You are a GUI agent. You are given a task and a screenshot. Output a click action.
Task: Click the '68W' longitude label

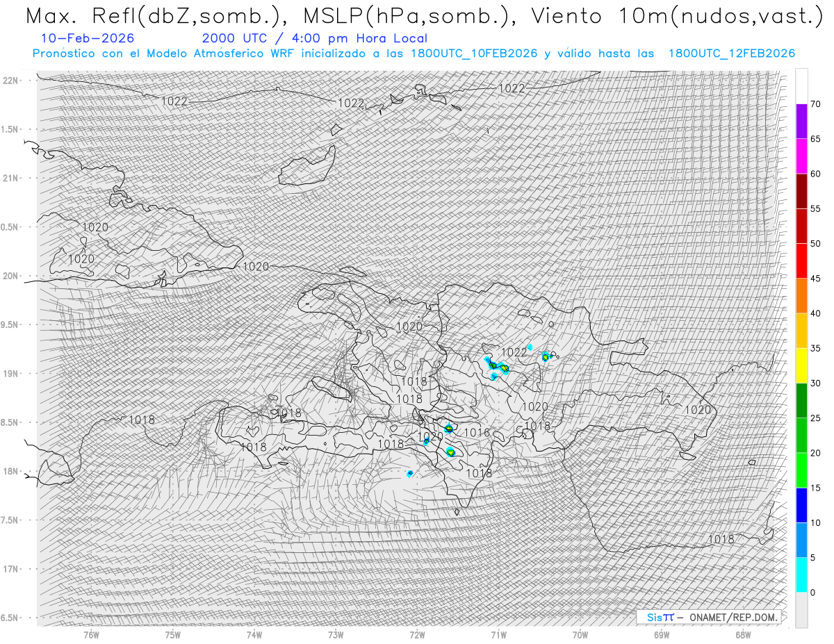coord(743,634)
